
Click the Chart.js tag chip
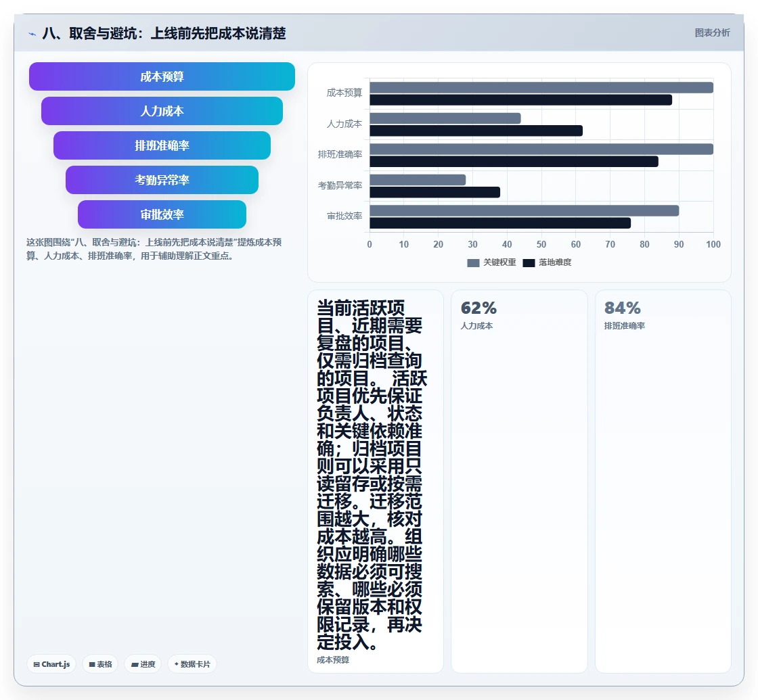[51, 664]
